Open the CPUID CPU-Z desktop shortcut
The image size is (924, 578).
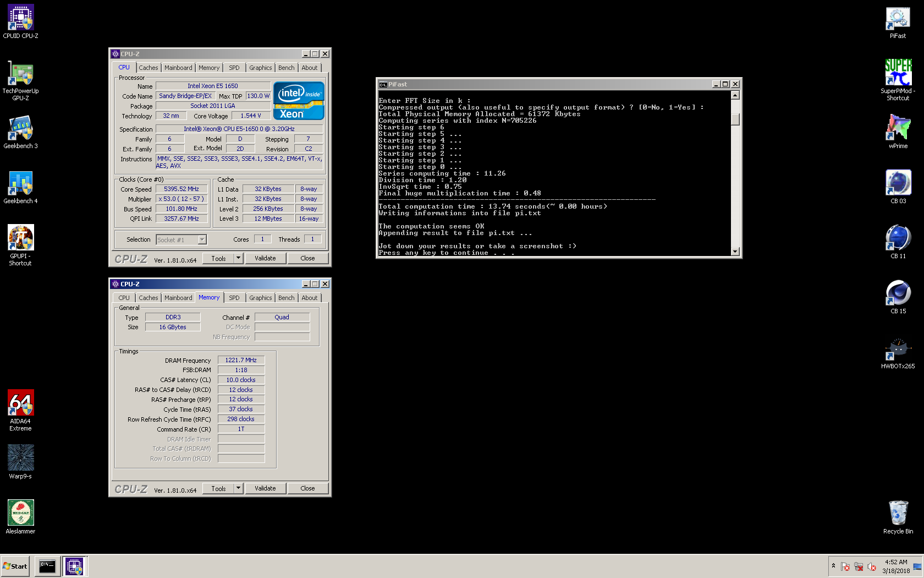point(20,21)
